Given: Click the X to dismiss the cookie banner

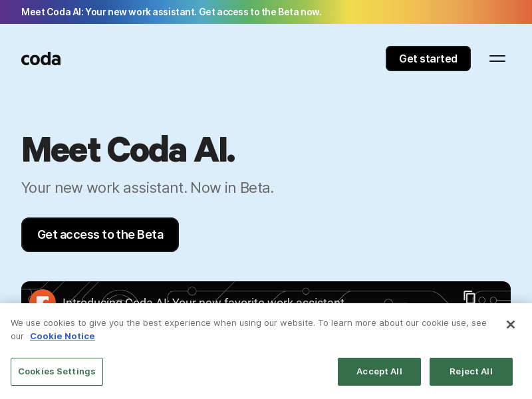Looking at the screenshot, I should 511,325.
